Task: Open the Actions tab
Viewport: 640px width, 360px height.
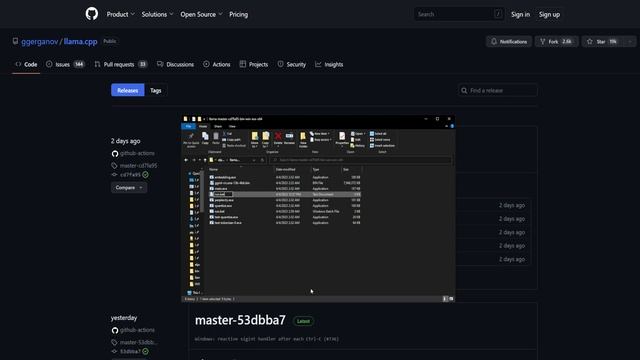Action: pyautogui.click(x=217, y=64)
